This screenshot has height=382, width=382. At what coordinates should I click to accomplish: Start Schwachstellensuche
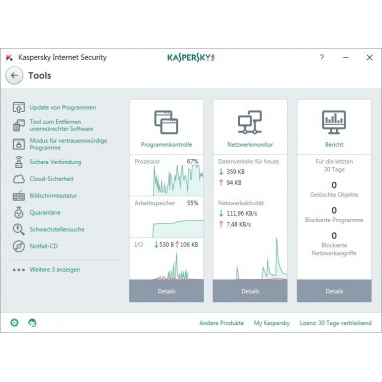click(57, 229)
